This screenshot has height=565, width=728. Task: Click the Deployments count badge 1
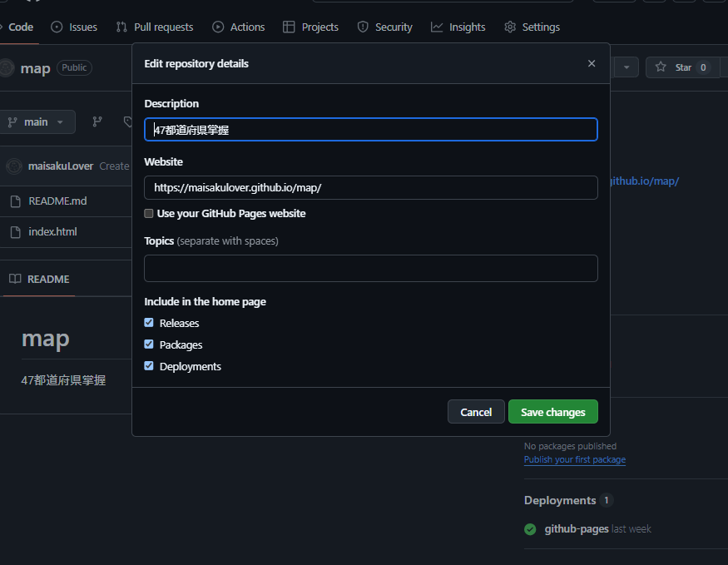pos(606,500)
